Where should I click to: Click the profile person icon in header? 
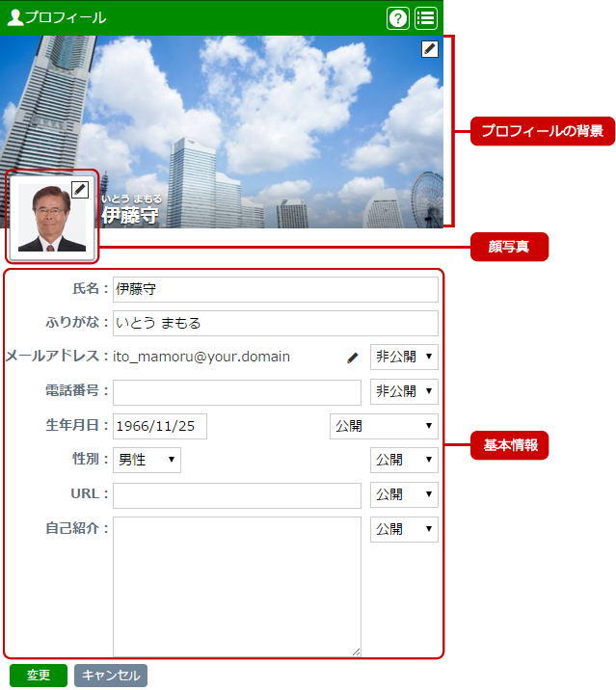[x=15, y=17]
